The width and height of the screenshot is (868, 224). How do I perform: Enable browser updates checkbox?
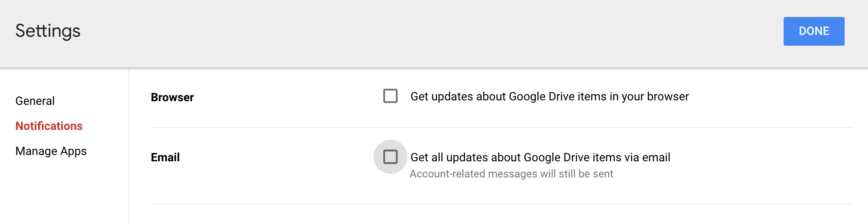[x=390, y=96]
